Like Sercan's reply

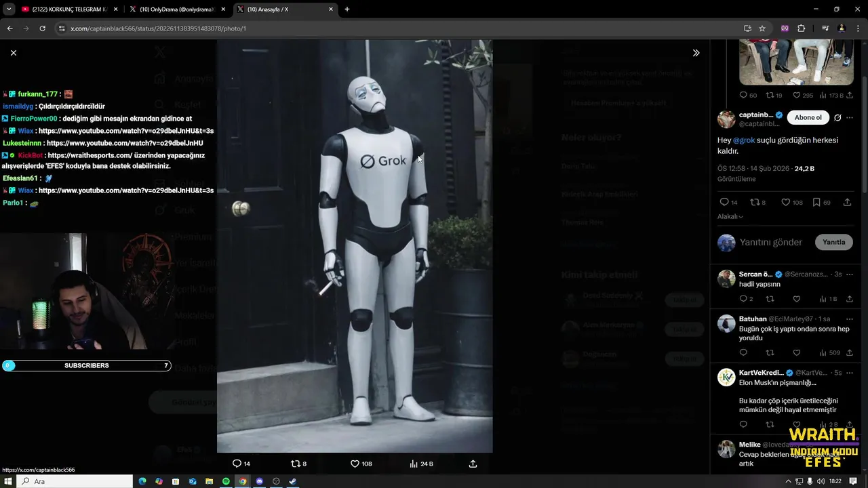coord(797,299)
